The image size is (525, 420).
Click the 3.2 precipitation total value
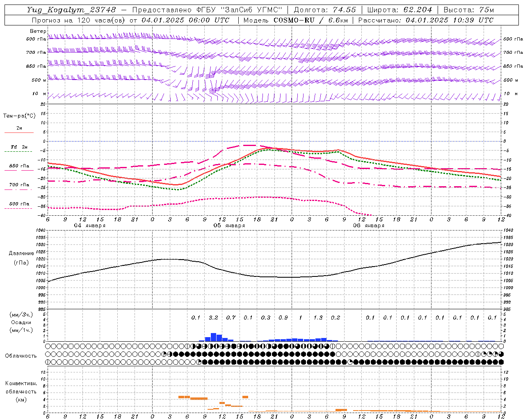point(213,317)
